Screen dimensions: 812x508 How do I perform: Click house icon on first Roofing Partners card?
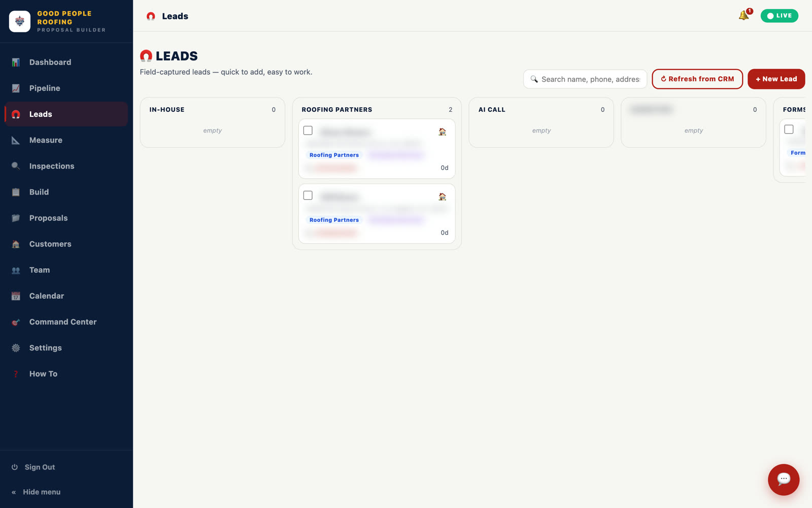click(x=443, y=132)
